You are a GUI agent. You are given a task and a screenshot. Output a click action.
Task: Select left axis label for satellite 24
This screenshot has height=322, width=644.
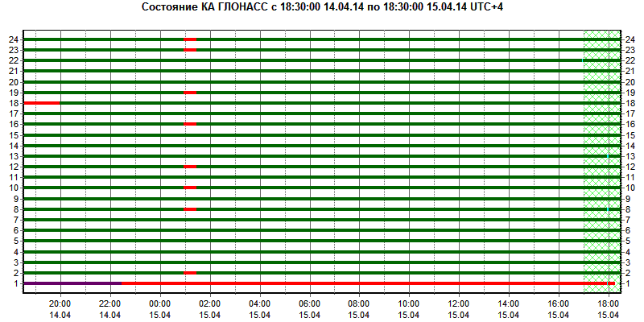pyautogui.click(x=14, y=39)
